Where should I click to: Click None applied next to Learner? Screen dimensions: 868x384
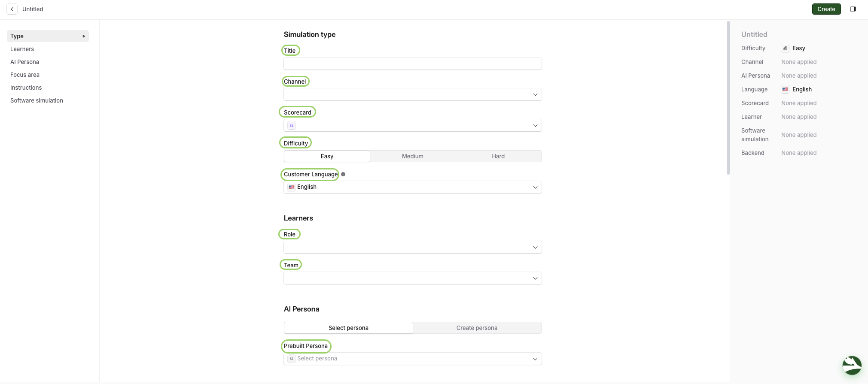[799, 117]
